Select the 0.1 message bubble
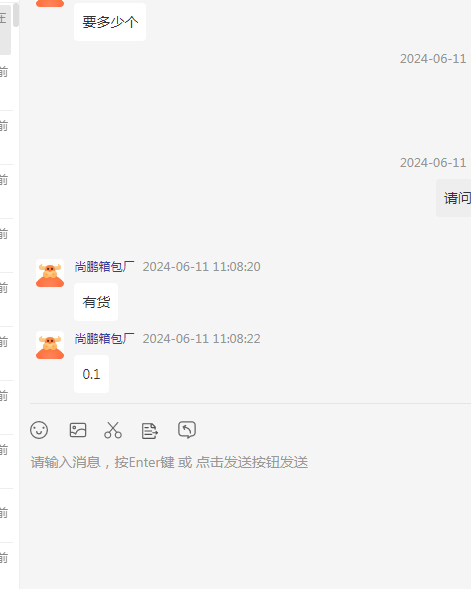 pos(91,374)
